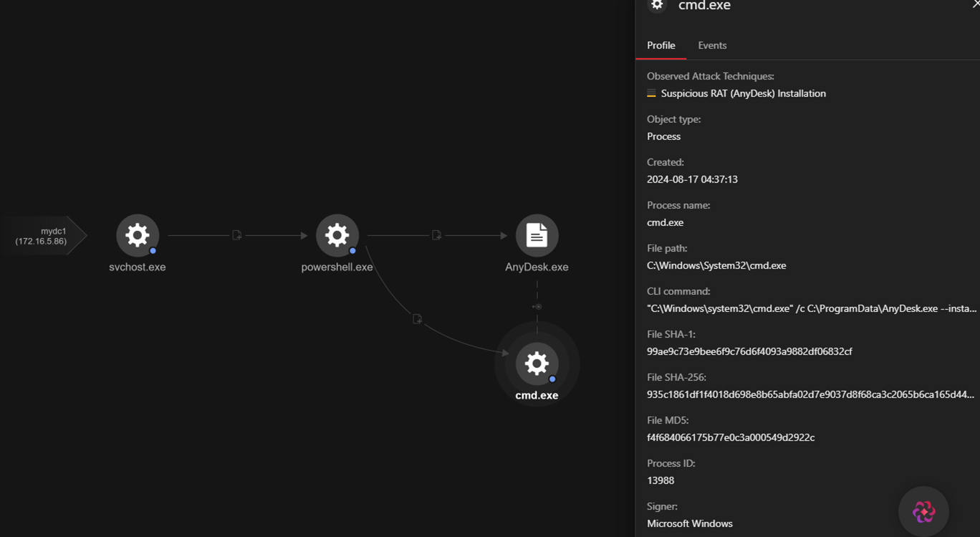Click the edge icon between powershell.exe and AnyDesk.exe
Image resolution: width=980 pixels, height=537 pixels.
click(437, 235)
